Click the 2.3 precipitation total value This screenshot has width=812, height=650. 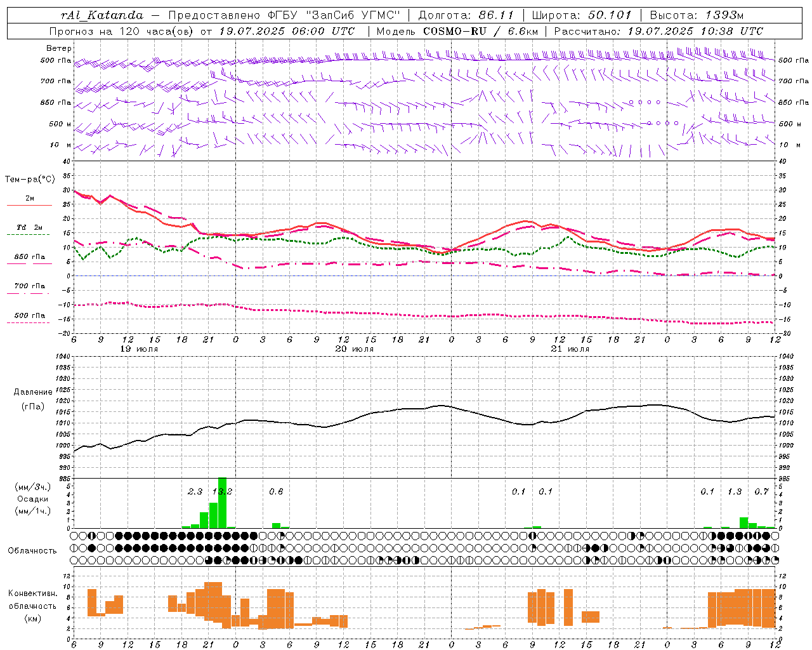coord(195,491)
